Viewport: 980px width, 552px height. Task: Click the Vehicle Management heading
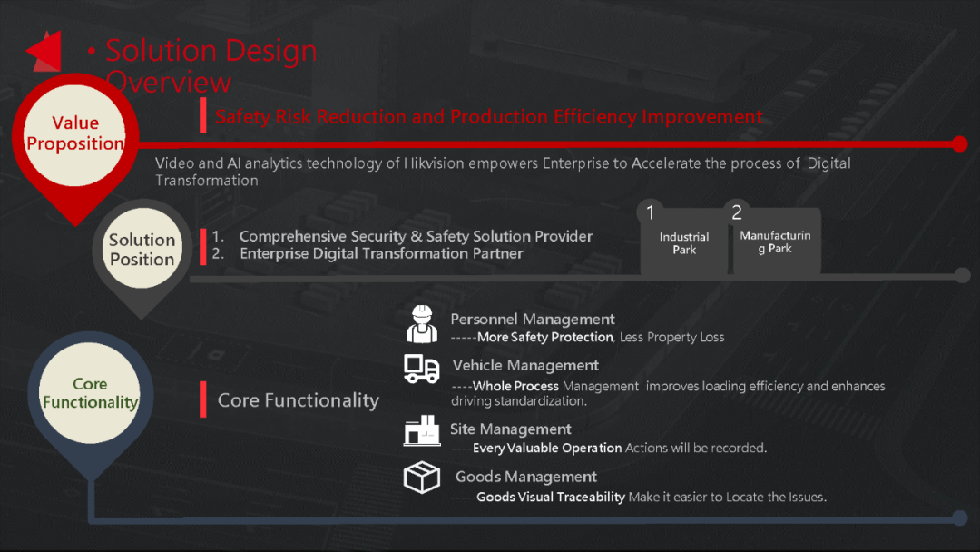pyautogui.click(x=525, y=365)
